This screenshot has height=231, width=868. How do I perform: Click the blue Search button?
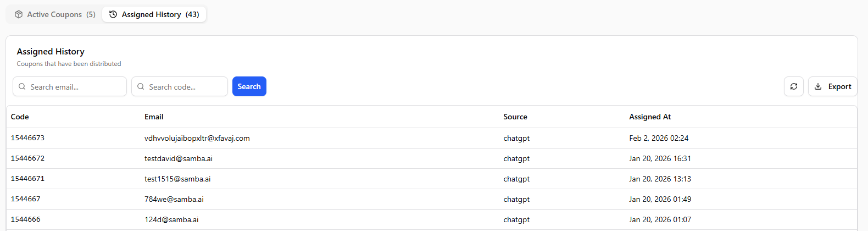249,86
